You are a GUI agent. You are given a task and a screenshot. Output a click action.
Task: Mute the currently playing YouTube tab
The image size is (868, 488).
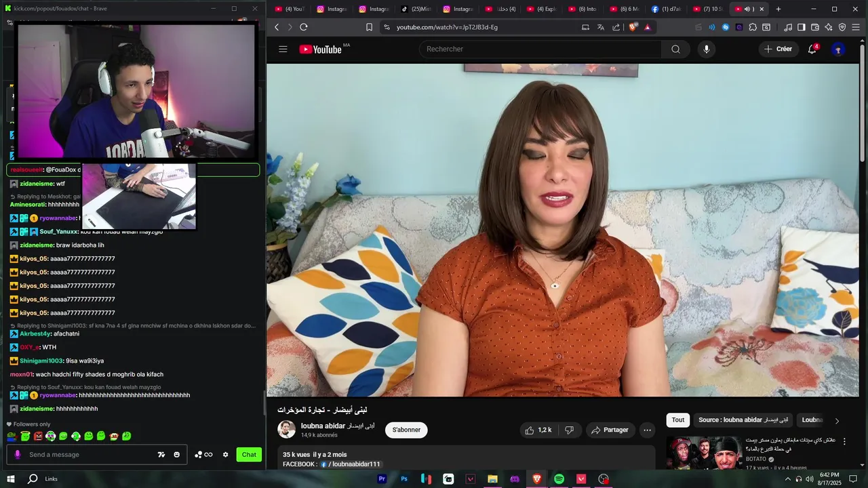[x=747, y=9]
